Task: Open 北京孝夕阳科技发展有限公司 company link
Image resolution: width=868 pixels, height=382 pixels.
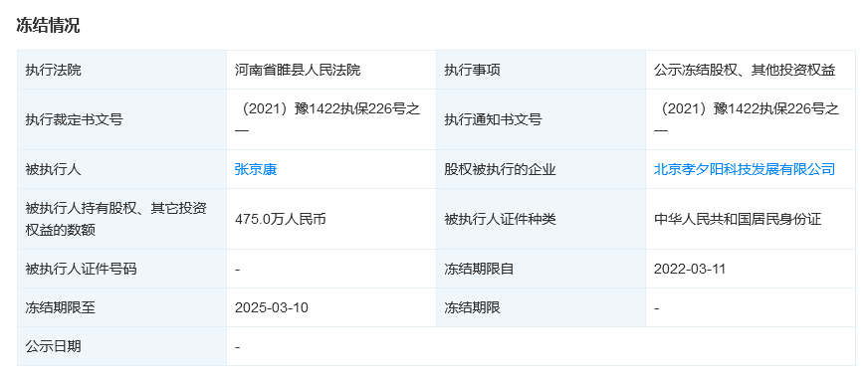Action: pyautogui.click(x=744, y=169)
